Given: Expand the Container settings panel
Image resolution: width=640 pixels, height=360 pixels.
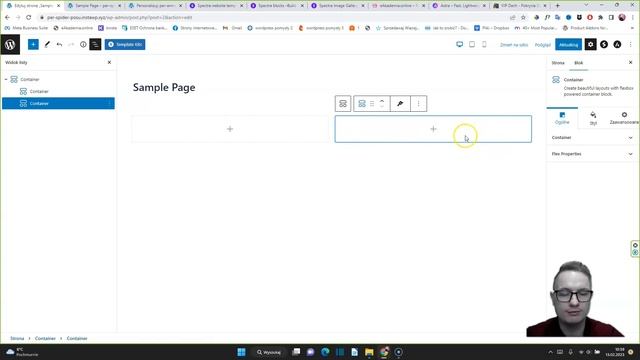Looking at the screenshot, I should coord(593,138).
